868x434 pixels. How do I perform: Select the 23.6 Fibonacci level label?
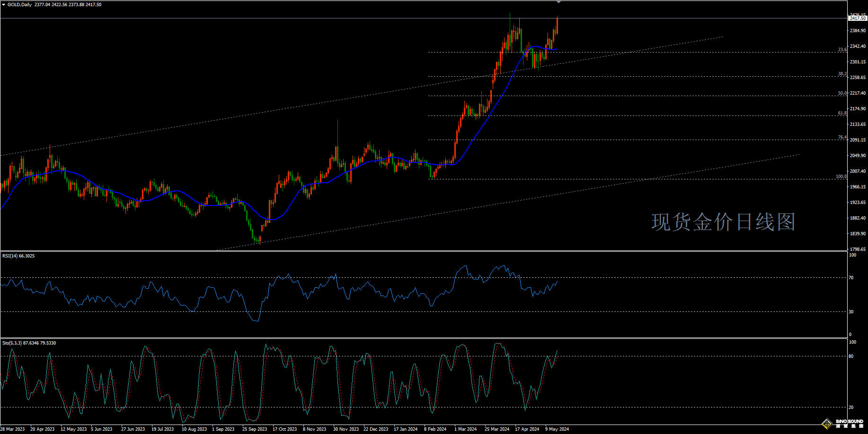tap(842, 50)
